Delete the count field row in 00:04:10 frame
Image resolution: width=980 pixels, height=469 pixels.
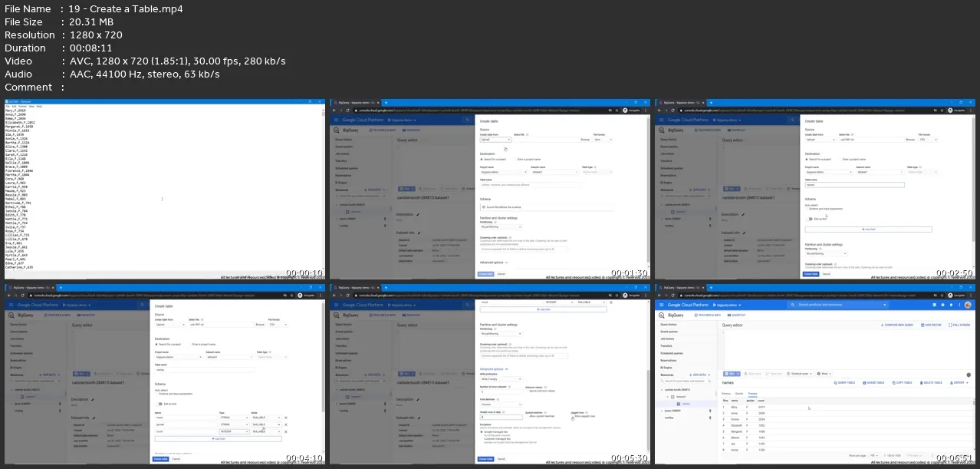tap(286, 432)
